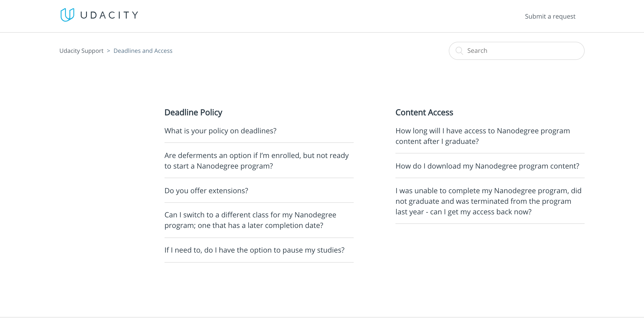Click the word 'request' in header link
Screen dimensions: 644x318
tap(564, 17)
